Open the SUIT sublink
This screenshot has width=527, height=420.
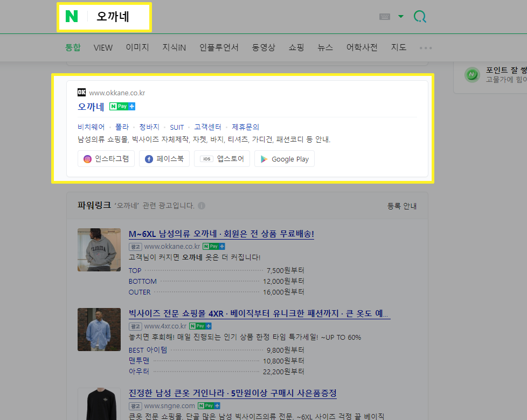[x=177, y=127]
